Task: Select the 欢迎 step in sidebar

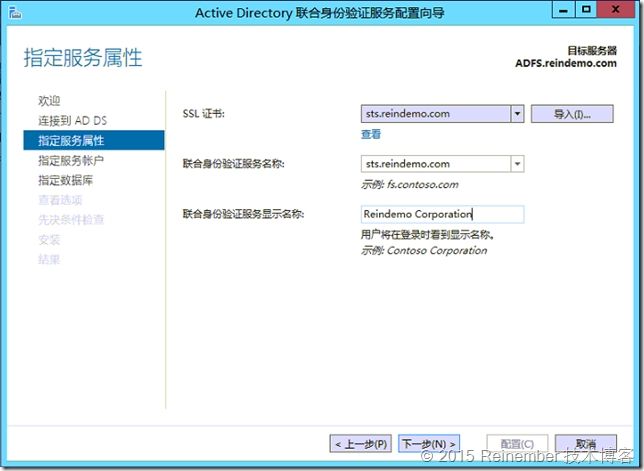Action: pos(49,101)
